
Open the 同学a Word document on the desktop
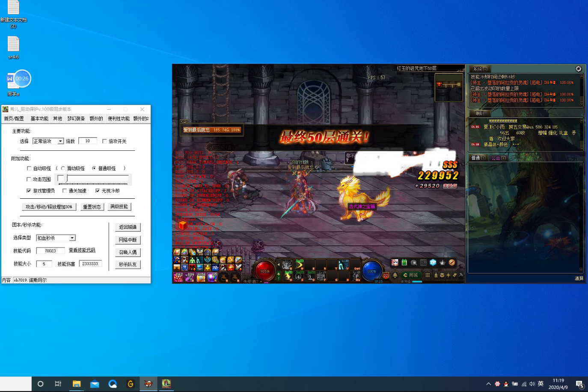13,84
